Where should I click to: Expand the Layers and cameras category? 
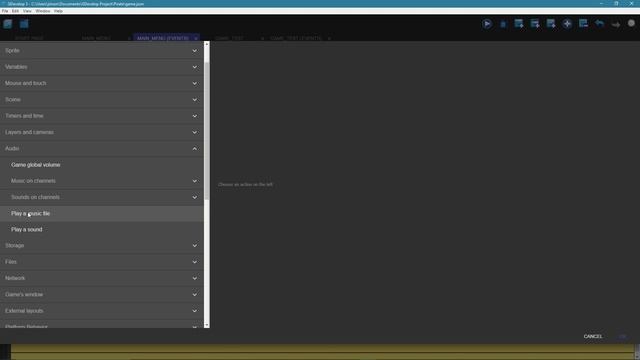[x=102, y=132]
